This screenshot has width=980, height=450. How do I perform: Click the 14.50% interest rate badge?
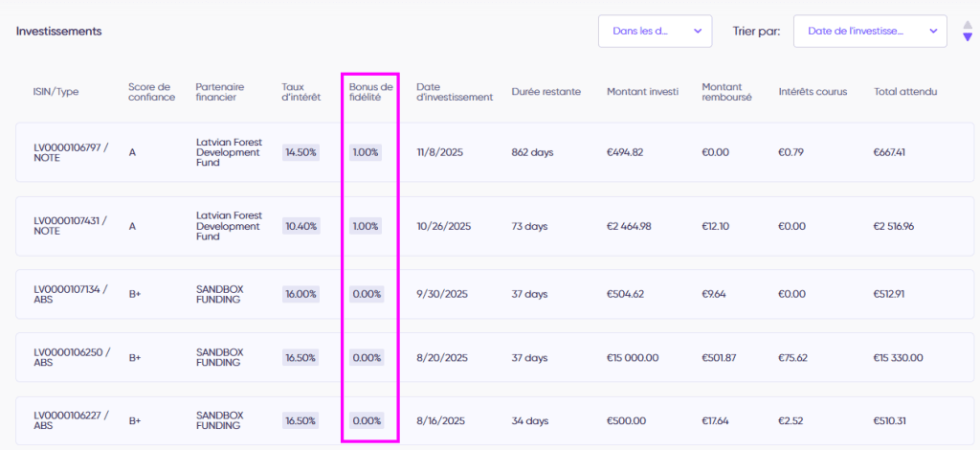(x=301, y=152)
